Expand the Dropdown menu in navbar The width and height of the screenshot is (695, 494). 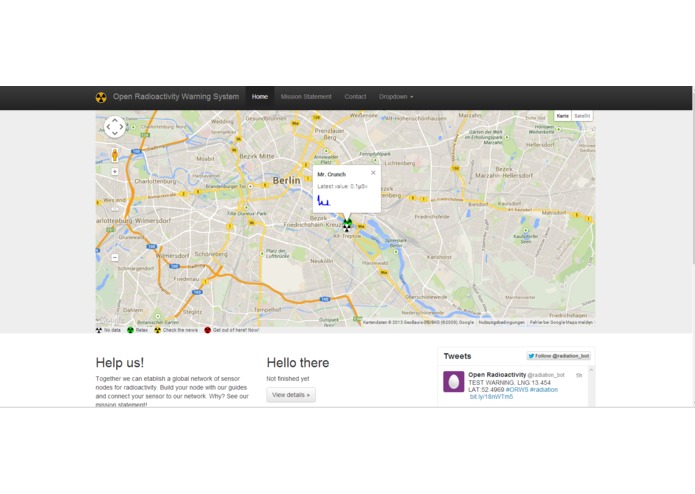[x=396, y=97]
